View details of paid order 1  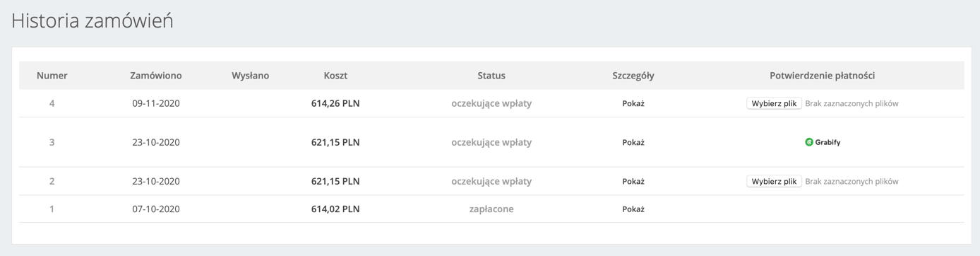pos(633,209)
